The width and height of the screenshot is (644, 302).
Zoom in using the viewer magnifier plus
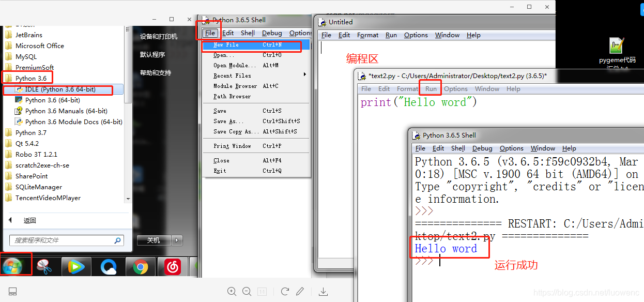point(232,292)
